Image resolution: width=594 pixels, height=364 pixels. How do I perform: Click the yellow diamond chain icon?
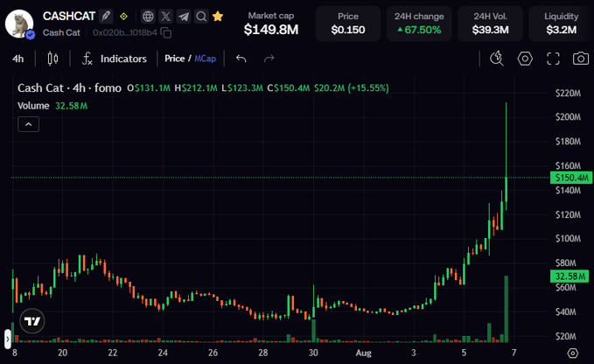coord(123,17)
